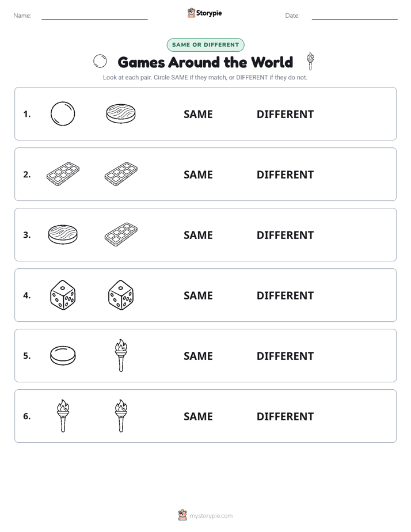The width and height of the screenshot is (411, 532).
Task: Click the left dice in row 4
Action: pos(63,295)
